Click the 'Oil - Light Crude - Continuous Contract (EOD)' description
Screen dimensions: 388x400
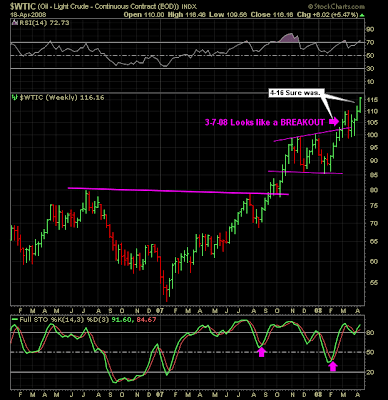pyautogui.click(x=109, y=7)
